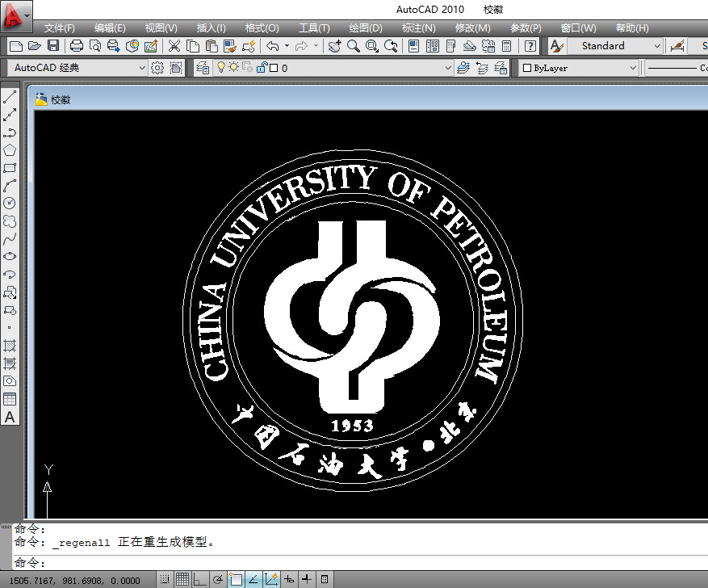The image size is (708, 588).
Task: Expand the layer 0 dropdown list
Action: [x=448, y=68]
